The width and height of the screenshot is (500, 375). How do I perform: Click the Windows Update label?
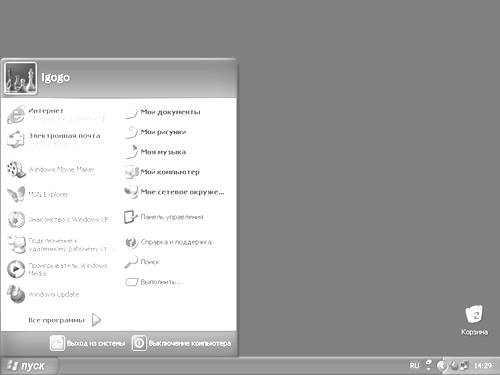coord(54,294)
